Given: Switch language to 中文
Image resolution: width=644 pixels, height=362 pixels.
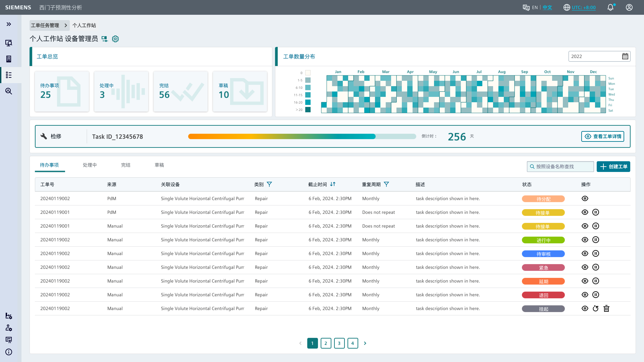Looking at the screenshot, I should (x=547, y=8).
